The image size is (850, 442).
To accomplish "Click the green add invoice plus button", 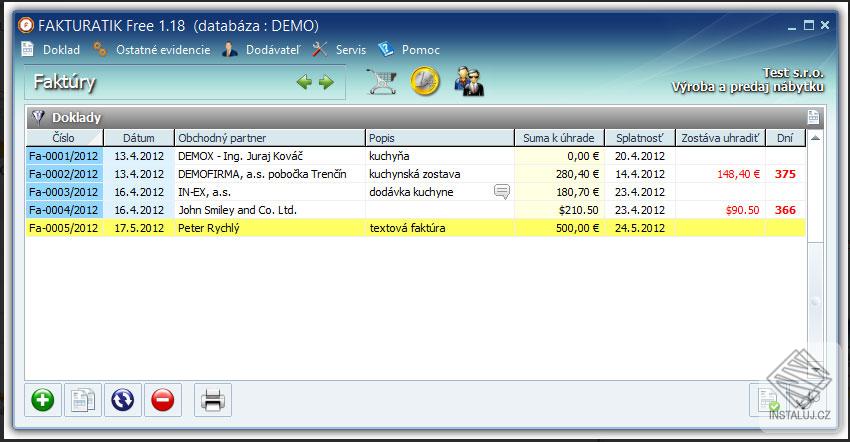I will coord(43,400).
